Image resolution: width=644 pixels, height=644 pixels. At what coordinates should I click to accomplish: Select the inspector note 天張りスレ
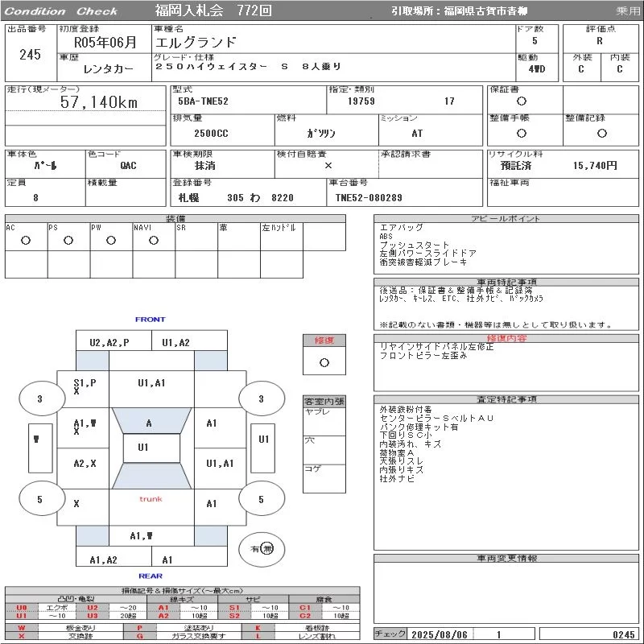[401, 461]
